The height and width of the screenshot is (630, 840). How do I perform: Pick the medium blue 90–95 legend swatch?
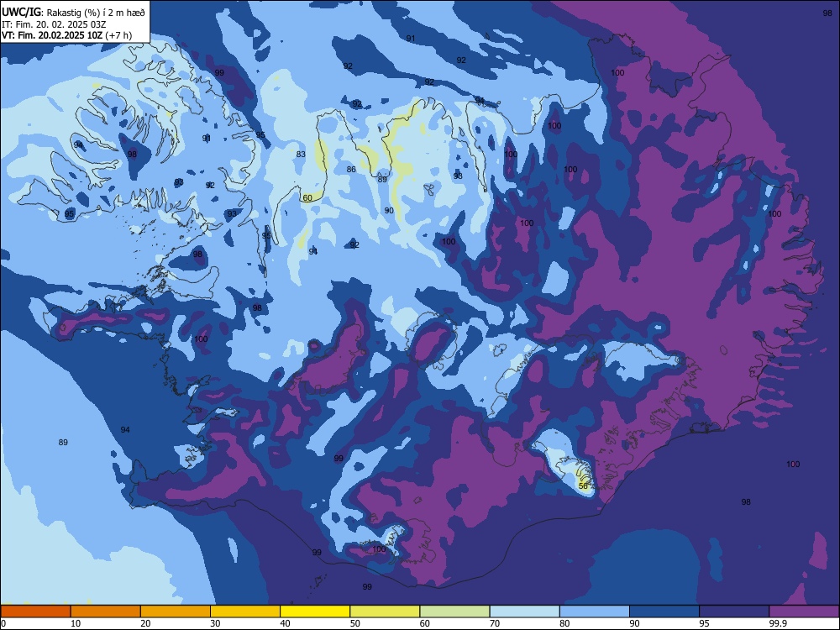click(x=664, y=611)
